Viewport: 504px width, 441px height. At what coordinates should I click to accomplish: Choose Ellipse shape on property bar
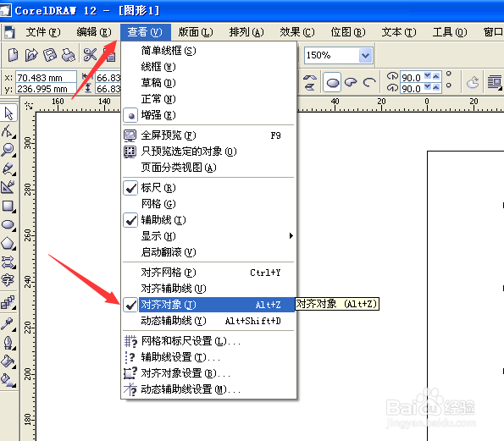coord(332,83)
